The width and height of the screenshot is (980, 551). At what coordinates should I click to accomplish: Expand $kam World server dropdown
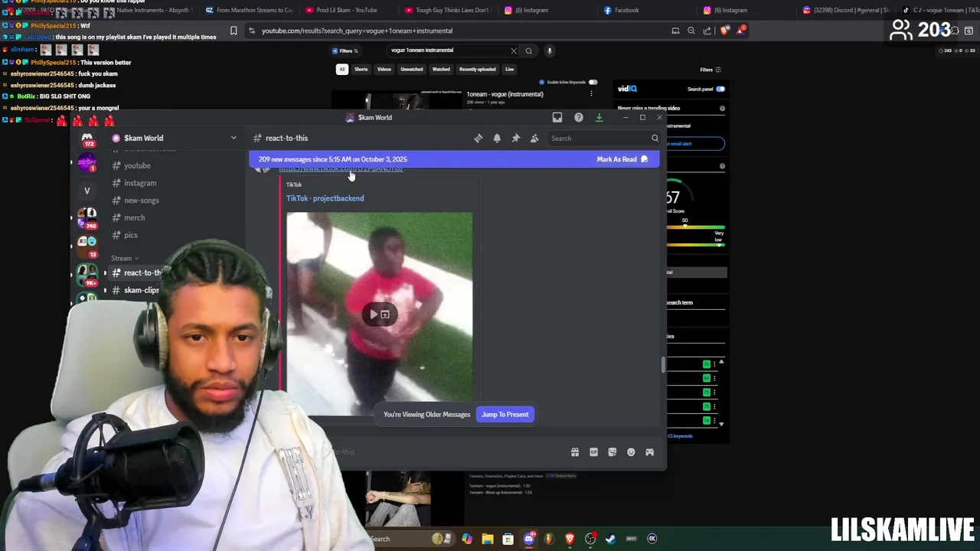click(234, 139)
